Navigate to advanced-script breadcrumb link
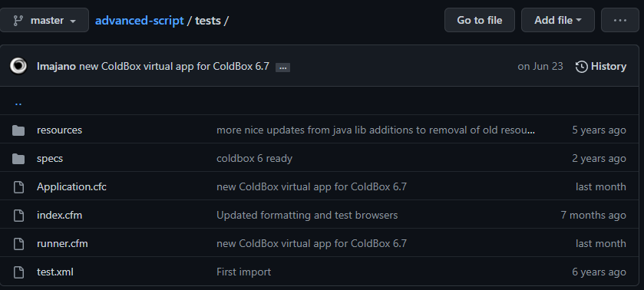 click(139, 21)
